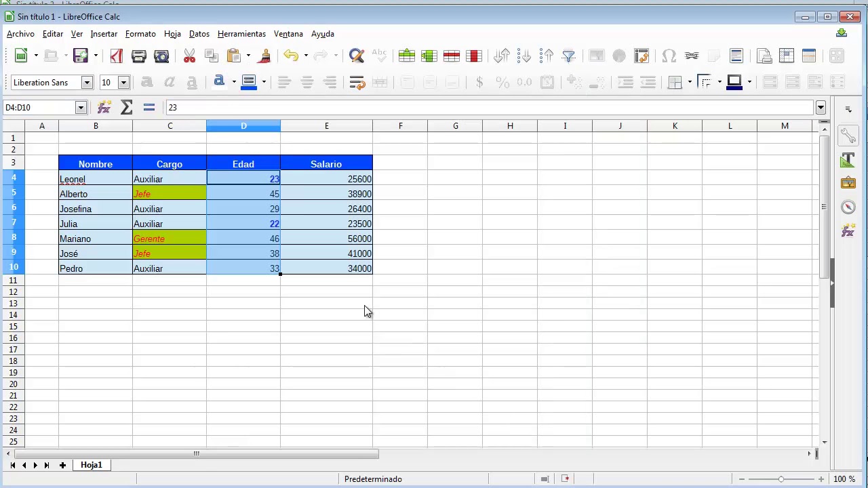Export directly as PDF

pyautogui.click(x=117, y=56)
